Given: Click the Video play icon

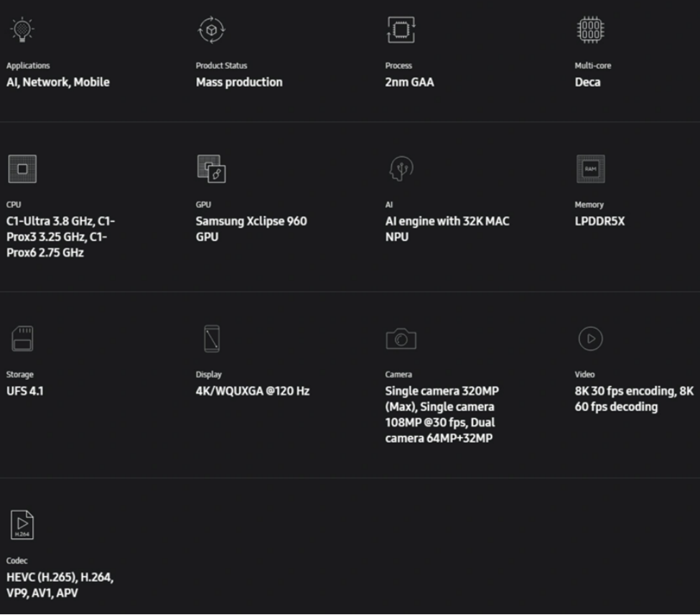Looking at the screenshot, I should (590, 339).
